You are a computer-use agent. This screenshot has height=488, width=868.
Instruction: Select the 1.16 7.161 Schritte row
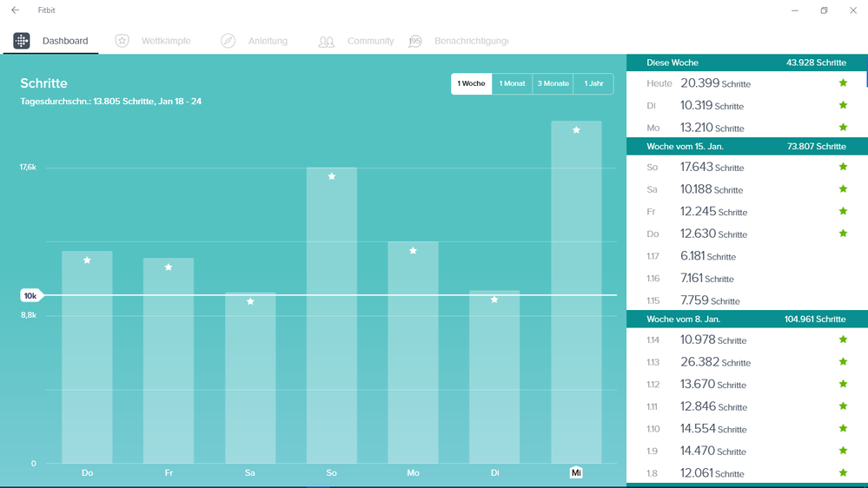point(746,278)
